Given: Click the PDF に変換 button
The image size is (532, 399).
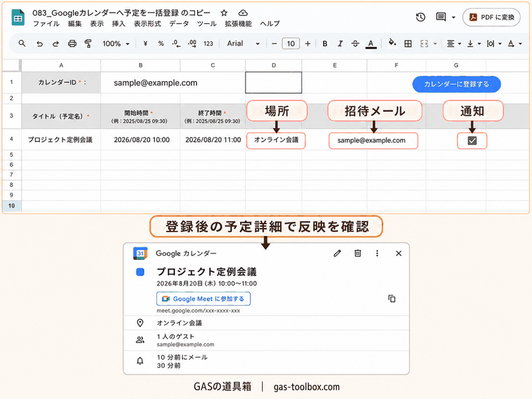Looking at the screenshot, I should click(x=491, y=17).
